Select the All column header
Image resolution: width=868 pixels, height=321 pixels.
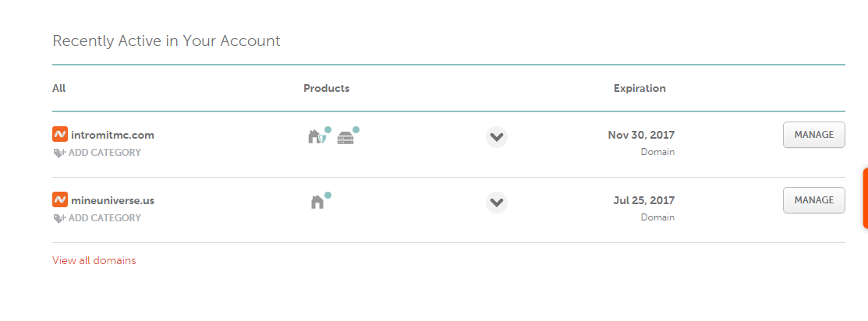(x=58, y=88)
